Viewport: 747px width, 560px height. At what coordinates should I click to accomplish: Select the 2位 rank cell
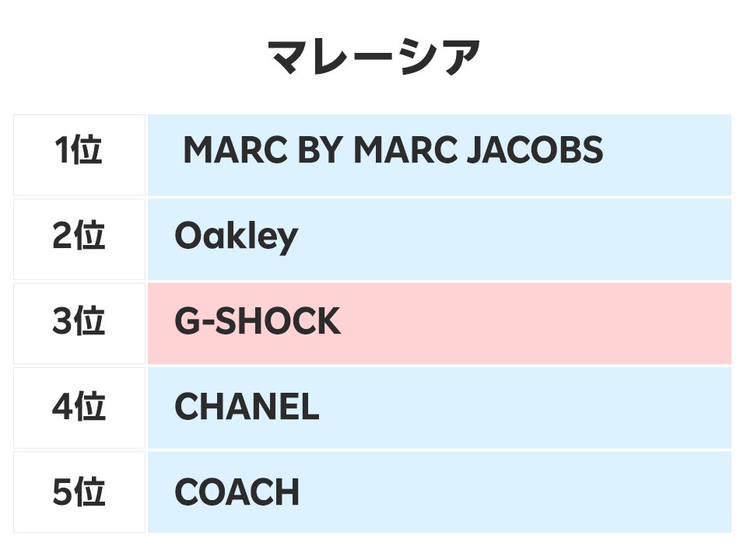click(79, 236)
